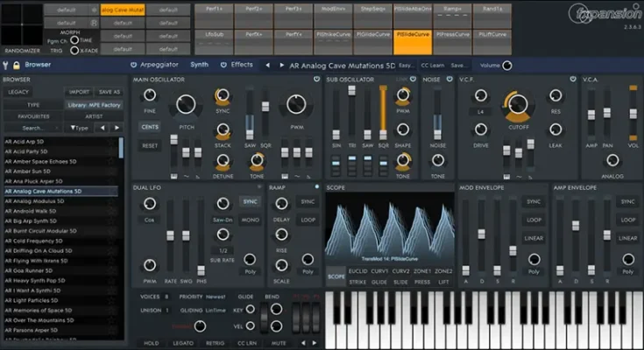644x350 pixels.
Task: Click the IMPORT button in the browser
Action: 80,92
